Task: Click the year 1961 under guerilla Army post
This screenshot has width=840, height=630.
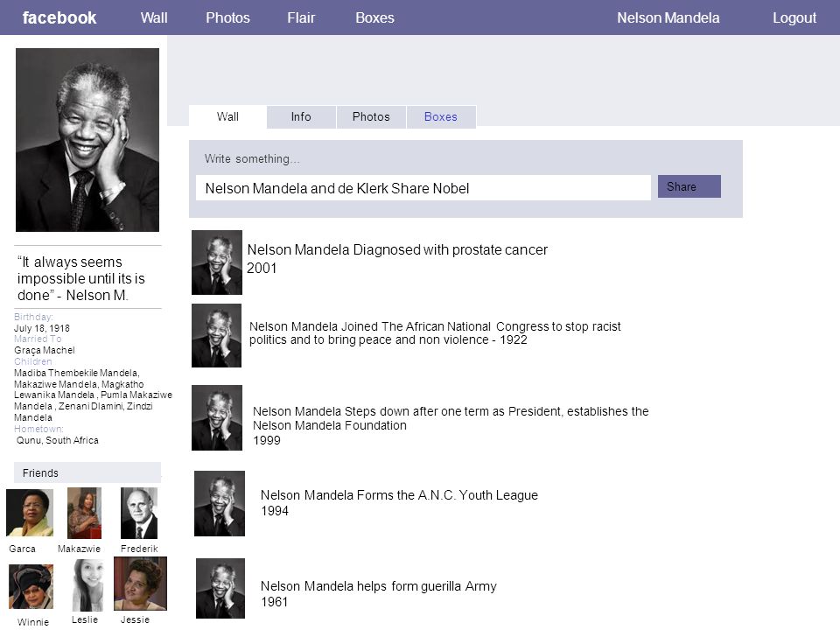Action: 274,602
